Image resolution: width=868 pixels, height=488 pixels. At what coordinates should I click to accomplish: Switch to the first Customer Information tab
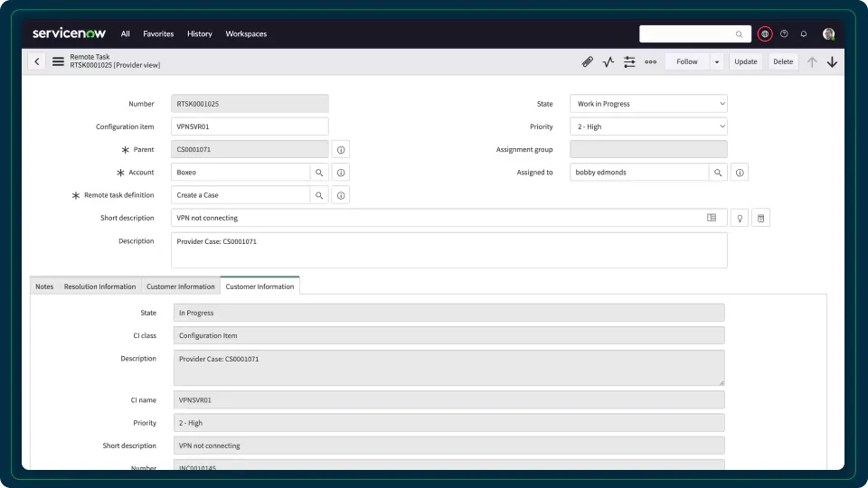[x=181, y=286]
